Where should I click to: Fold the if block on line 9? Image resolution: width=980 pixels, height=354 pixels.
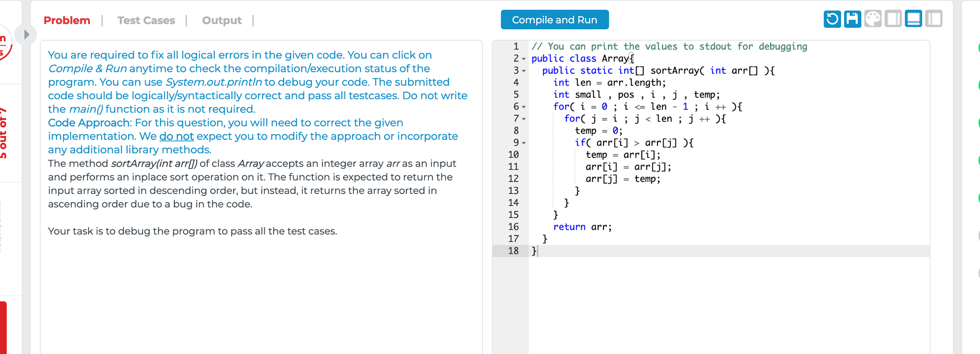coord(524,143)
